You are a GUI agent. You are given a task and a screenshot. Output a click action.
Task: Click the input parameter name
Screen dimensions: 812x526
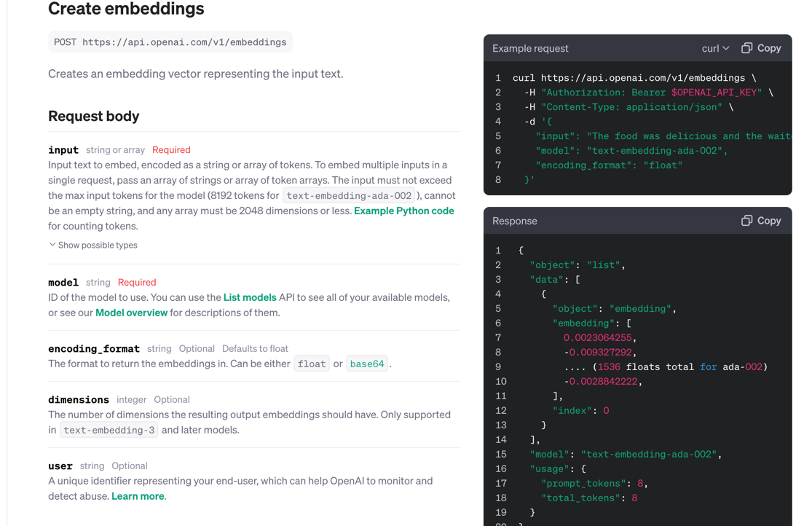(63, 150)
